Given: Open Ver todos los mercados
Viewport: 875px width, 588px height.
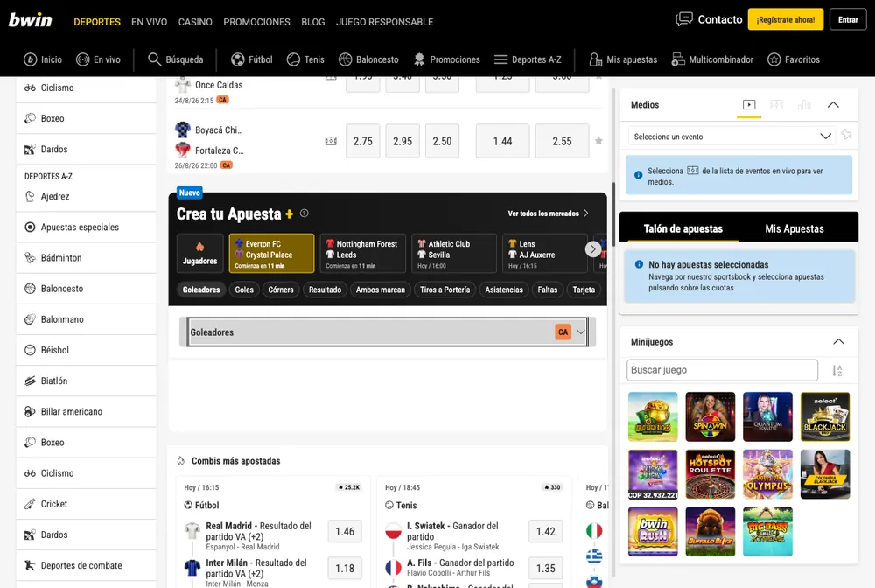Looking at the screenshot, I should click(x=548, y=213).
